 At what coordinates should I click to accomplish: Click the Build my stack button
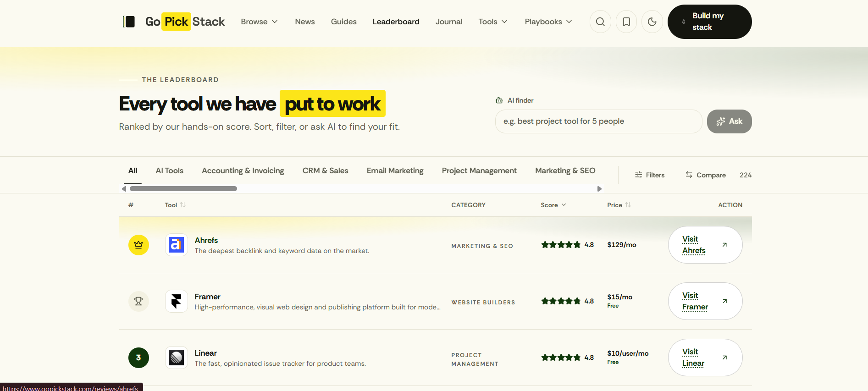[x=710, y=22]
